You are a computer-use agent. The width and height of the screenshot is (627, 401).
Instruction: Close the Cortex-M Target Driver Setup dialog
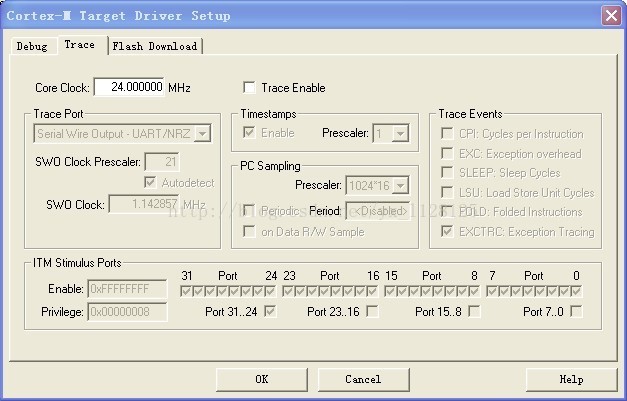point(611,16)
